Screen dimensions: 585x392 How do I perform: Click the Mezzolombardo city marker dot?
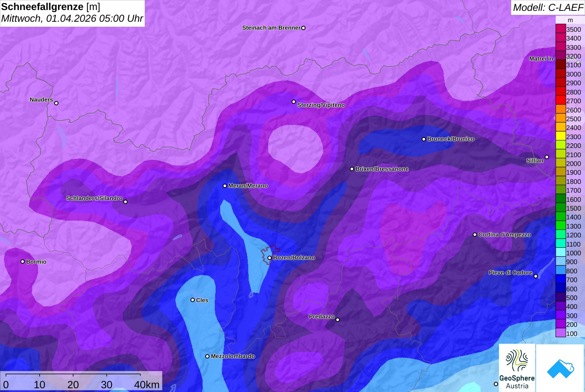pos(207,356)
